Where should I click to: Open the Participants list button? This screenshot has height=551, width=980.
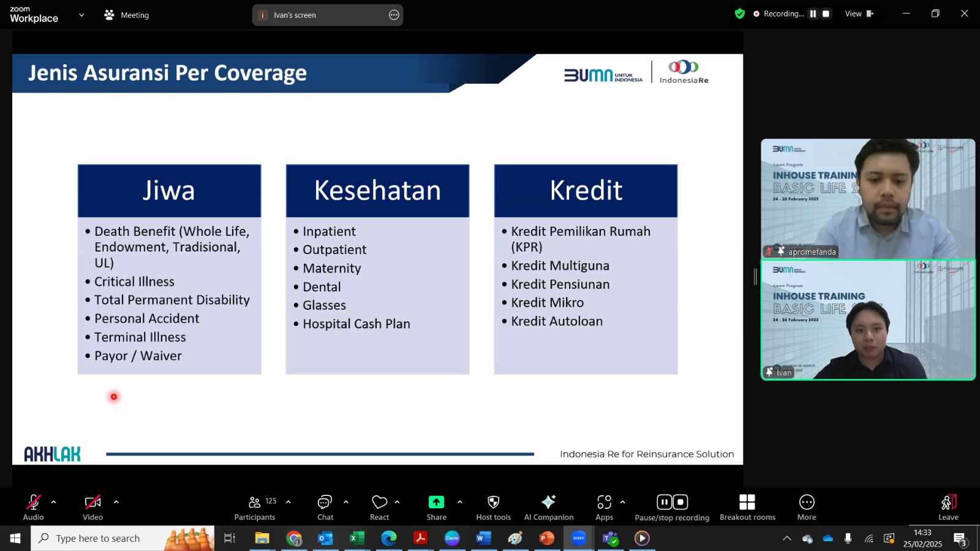click(255, 508)
